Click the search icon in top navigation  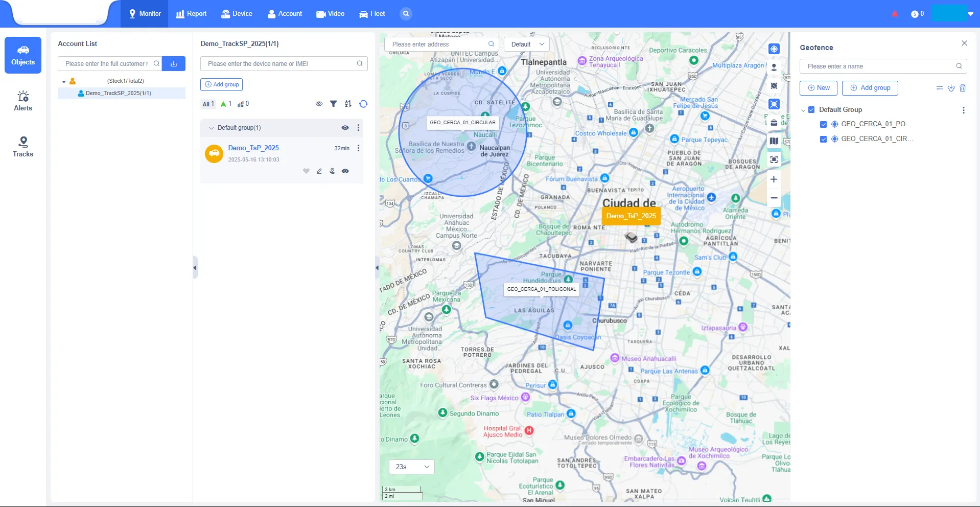coord(406,14)
